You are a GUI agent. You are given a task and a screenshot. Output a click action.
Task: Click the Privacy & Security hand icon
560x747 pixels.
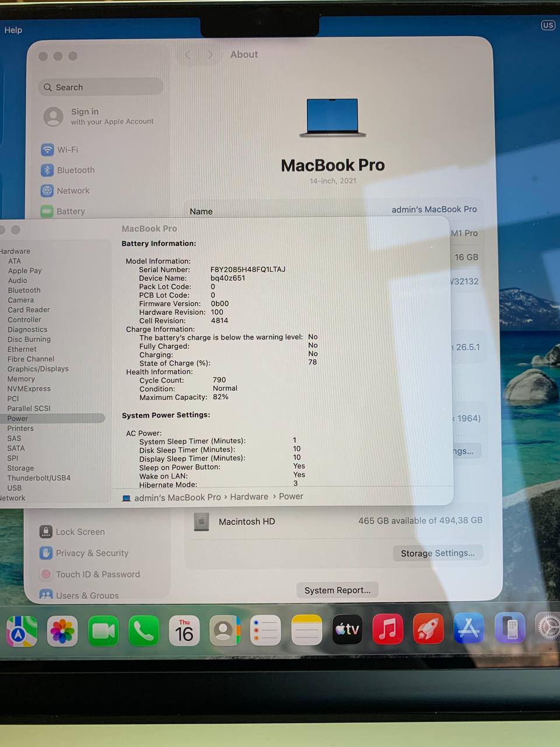(45, 553)
